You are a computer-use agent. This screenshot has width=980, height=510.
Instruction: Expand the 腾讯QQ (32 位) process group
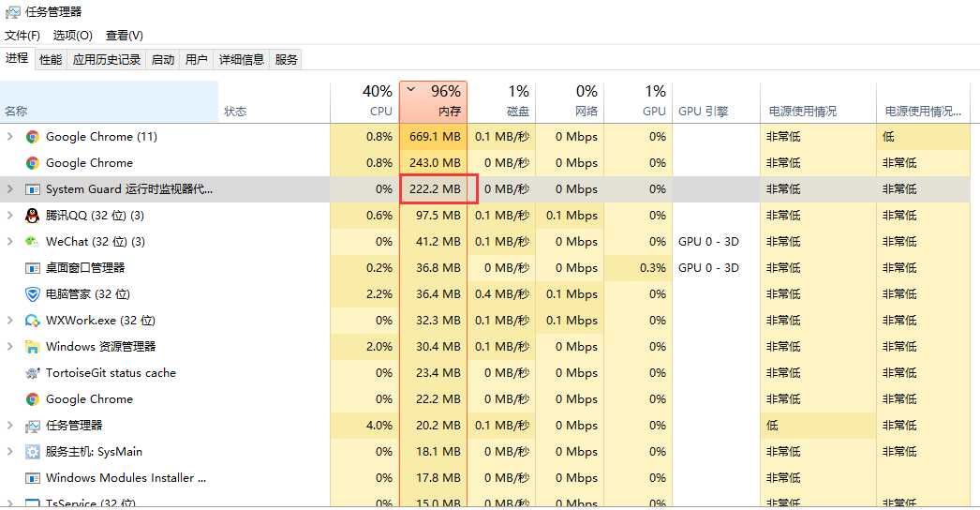coord(10,216)
